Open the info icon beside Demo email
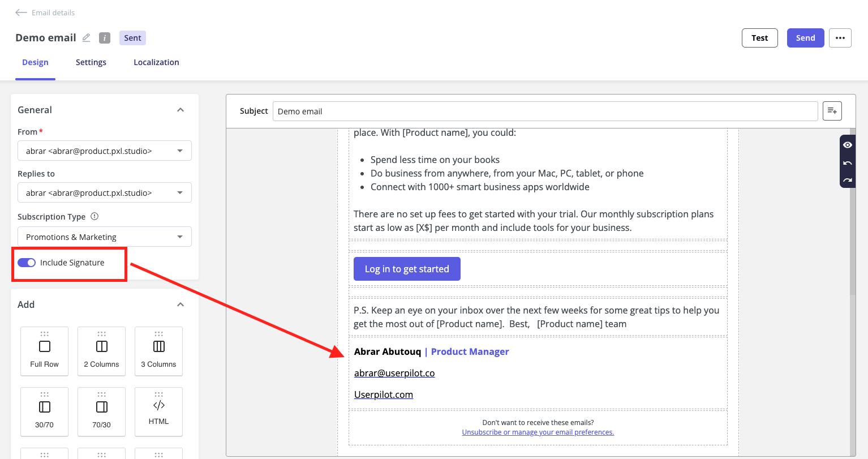This screenshot has height=459, width=868. pyautogui.click(x=105, y=38)
